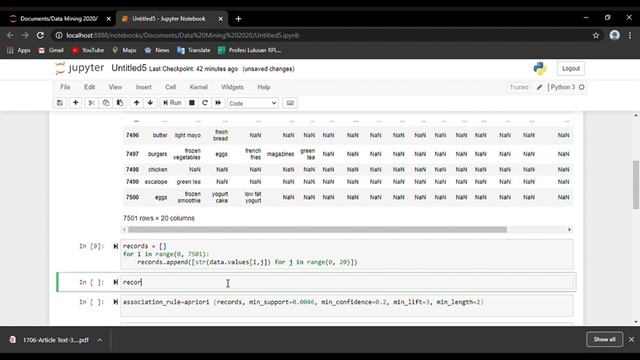This screenshot has height=360, width=640.
Task: Open the News bookmark
Action: (157, 50)
